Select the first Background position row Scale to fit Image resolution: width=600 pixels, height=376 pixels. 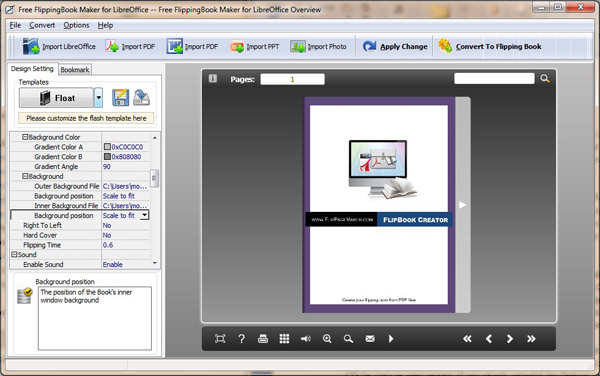pos(119,196)
